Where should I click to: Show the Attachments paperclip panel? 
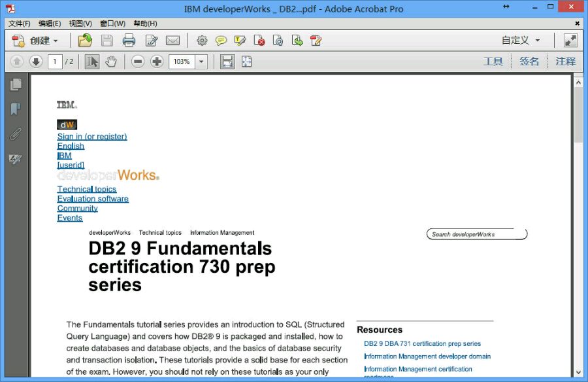tap(16, 133)
